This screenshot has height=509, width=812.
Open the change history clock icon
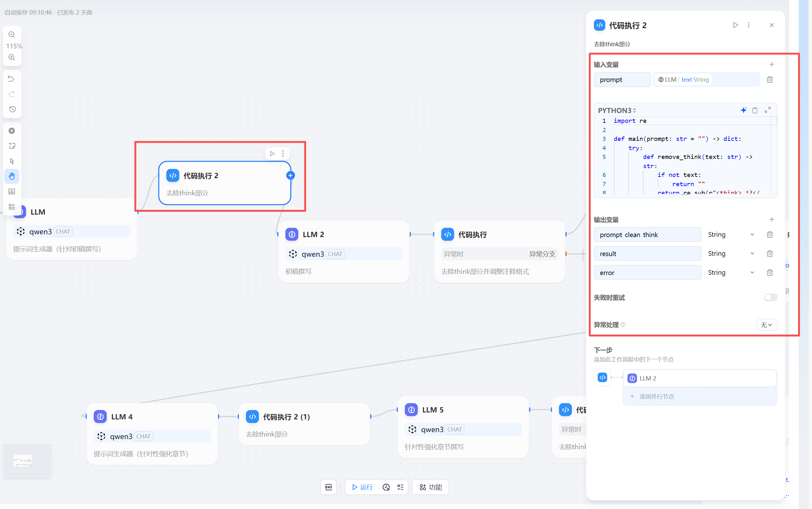click(12, 109)
